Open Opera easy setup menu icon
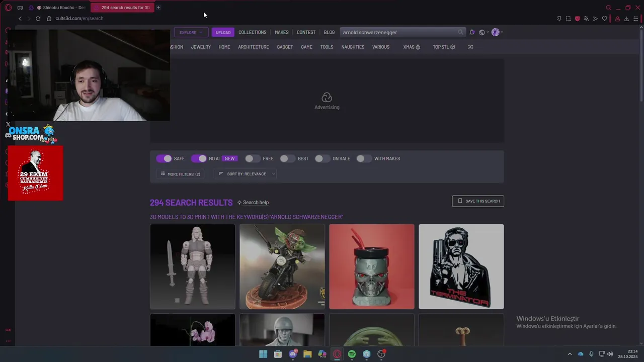The image size is (644, 362). click(635, 19)
